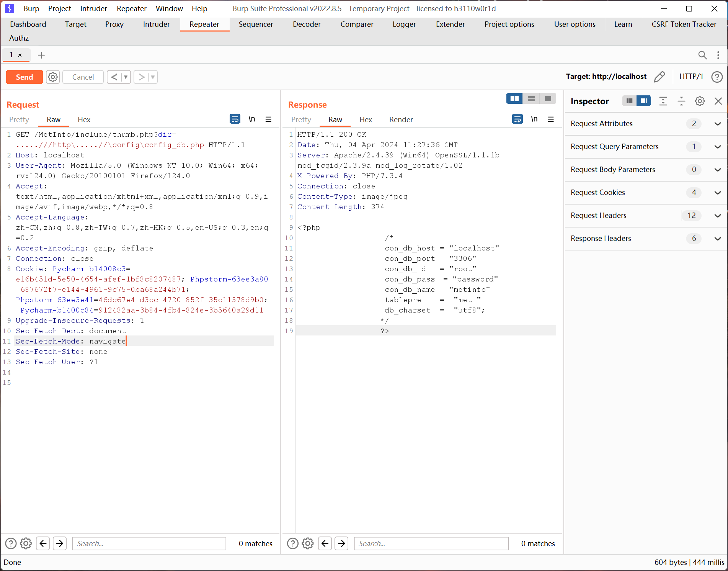Expand Request Attributes section
Screen dimensions: 728x571
coord(646,124)
